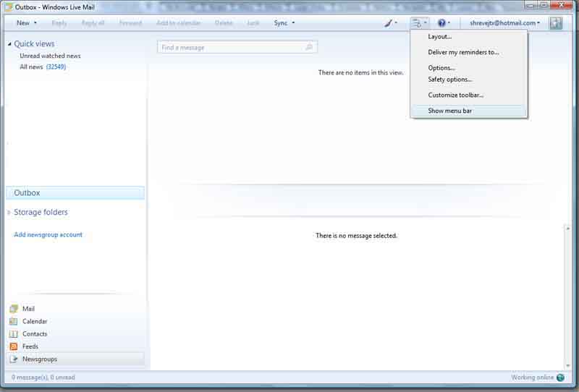Click the Windows Live Mail title icon
Screen dimensions: 579x392
(9, 7)
